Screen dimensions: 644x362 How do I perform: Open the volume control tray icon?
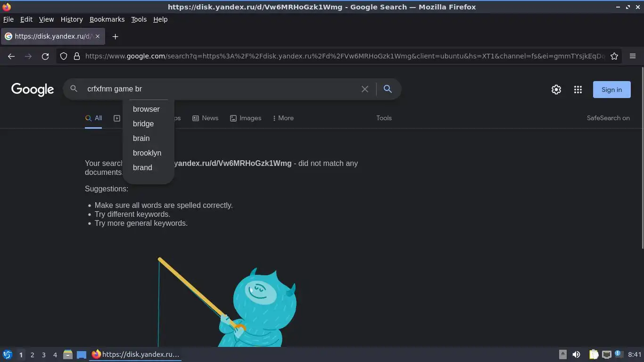pos(576,354)
